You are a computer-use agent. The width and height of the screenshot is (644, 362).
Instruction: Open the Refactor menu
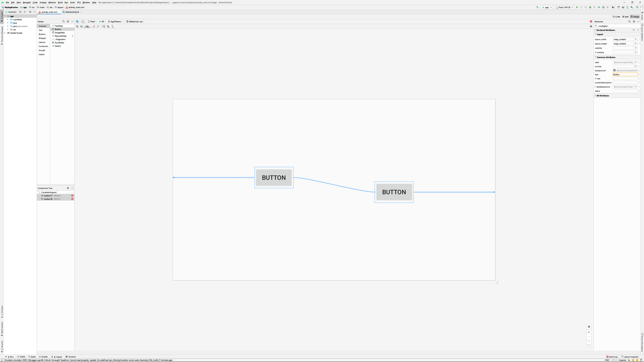pos(52,3)
